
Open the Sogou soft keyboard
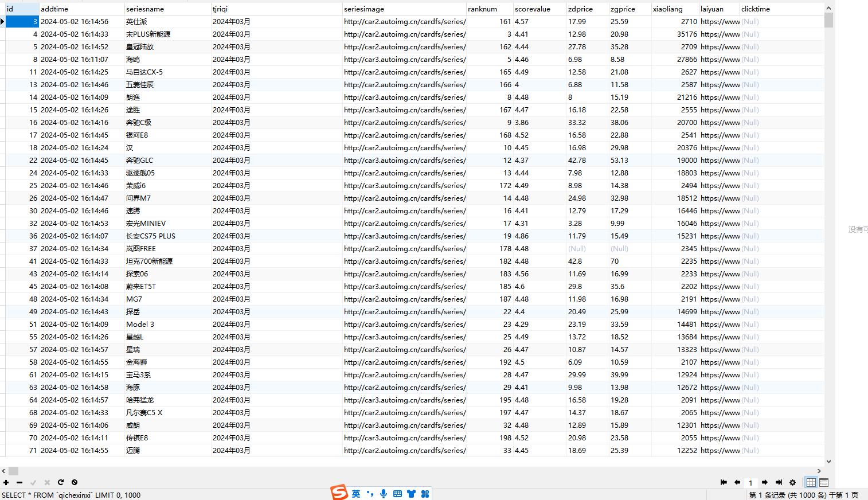pos(397,494)
